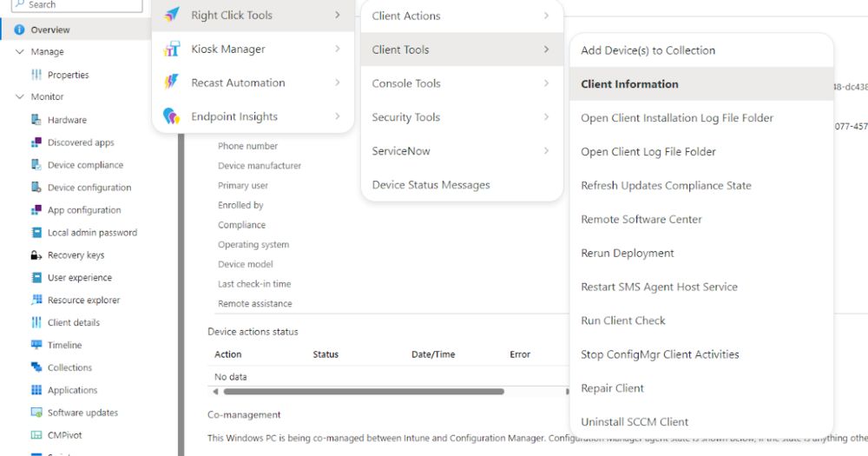Collapse the Manage section chevron

coord(20,51)
